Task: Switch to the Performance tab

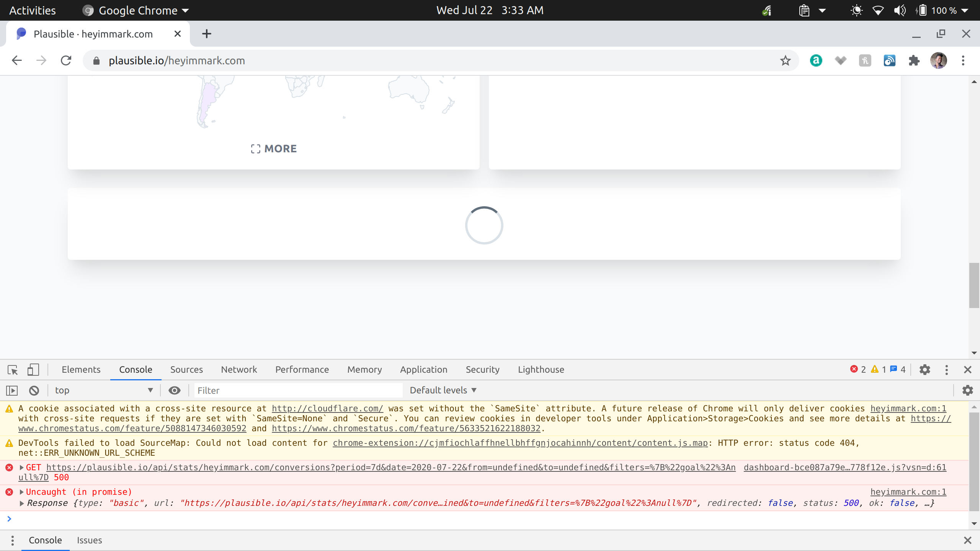Action: coord(302,370)
